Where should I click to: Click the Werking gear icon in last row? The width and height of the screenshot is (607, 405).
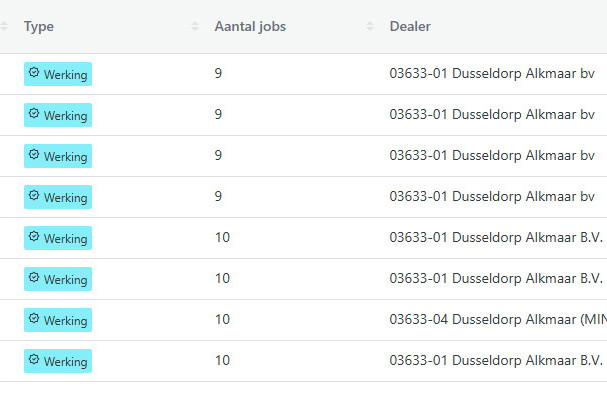34,360
